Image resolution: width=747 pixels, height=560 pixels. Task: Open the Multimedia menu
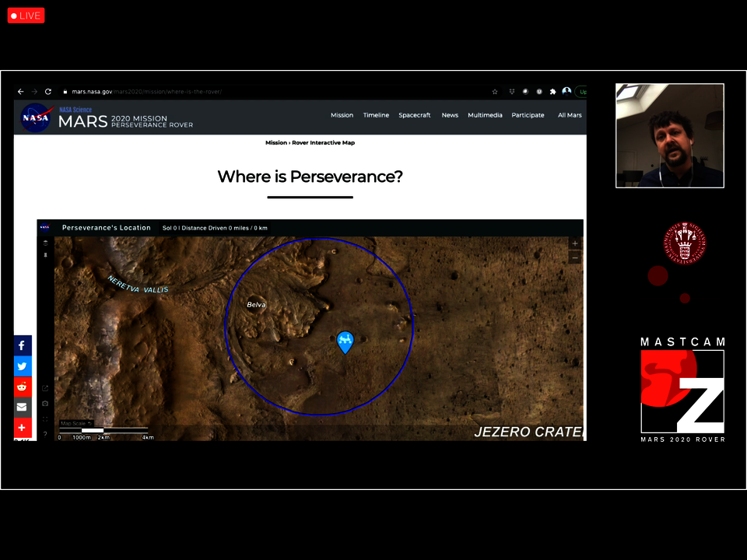tap(485, 115)
